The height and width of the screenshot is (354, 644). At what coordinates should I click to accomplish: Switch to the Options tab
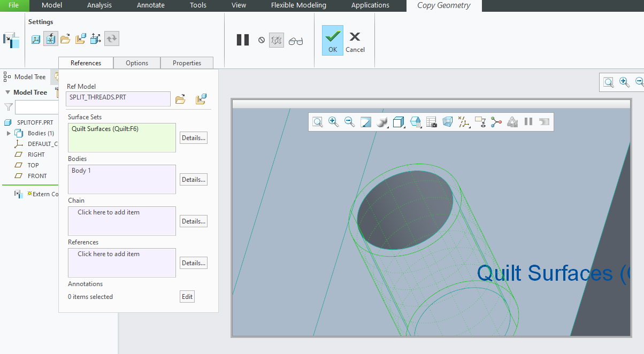pos(137,63)
